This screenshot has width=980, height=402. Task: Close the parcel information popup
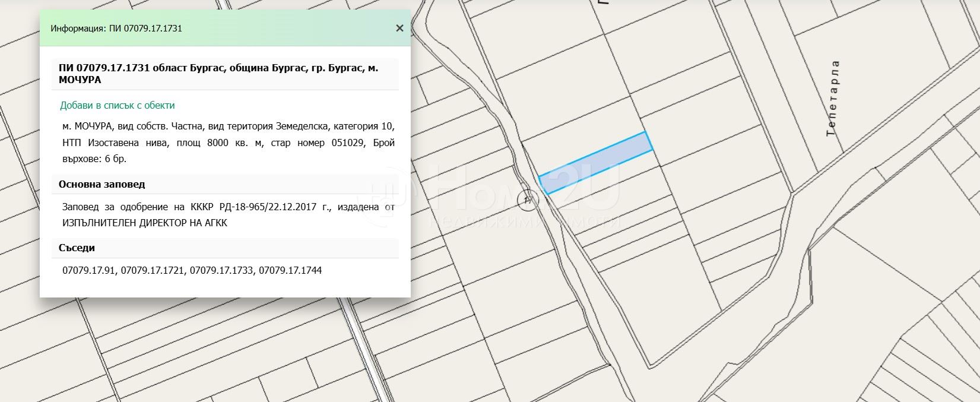tap(399, 29)
